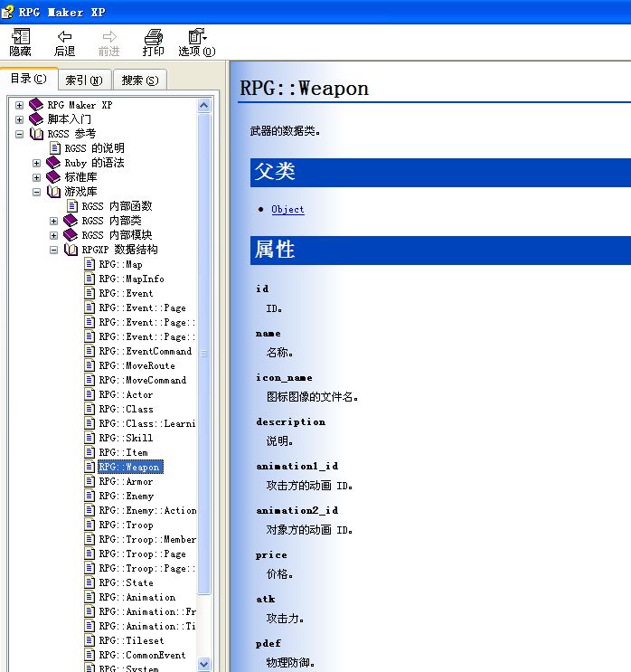
Task: Click the contents tree scrollbar thumb
Action: (x=204, y=353)
